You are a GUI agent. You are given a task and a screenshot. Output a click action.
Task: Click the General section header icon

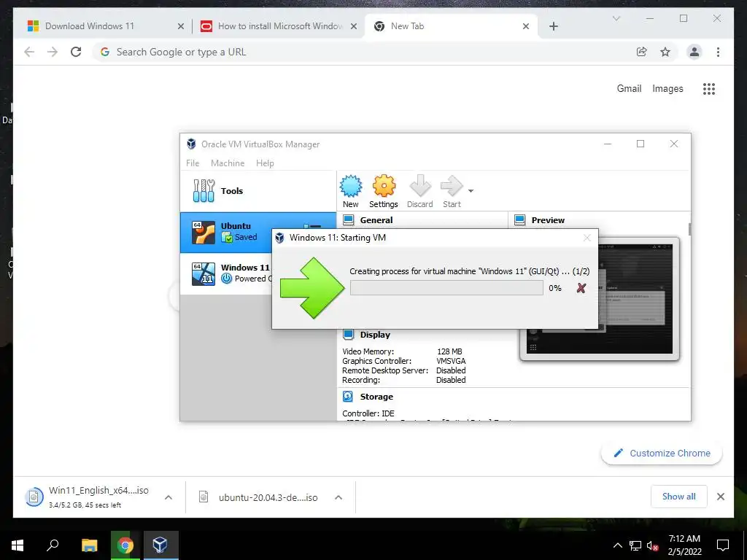348,220
